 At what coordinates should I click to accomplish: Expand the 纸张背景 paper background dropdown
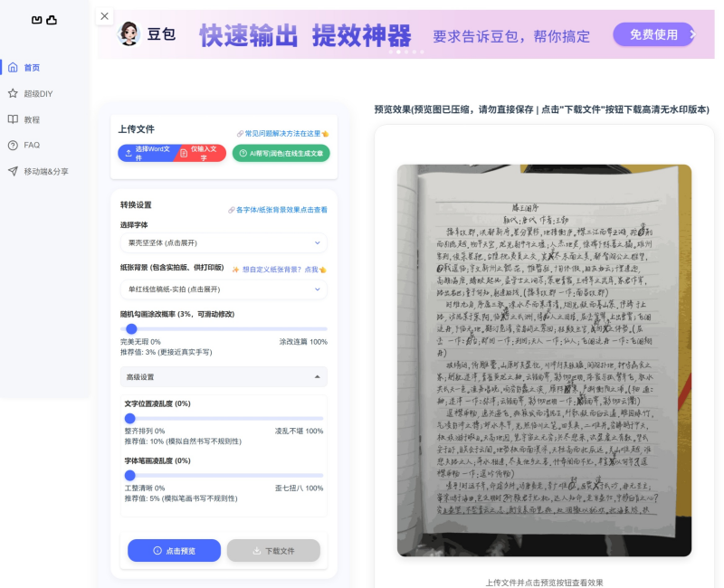(x=224, y=289)
